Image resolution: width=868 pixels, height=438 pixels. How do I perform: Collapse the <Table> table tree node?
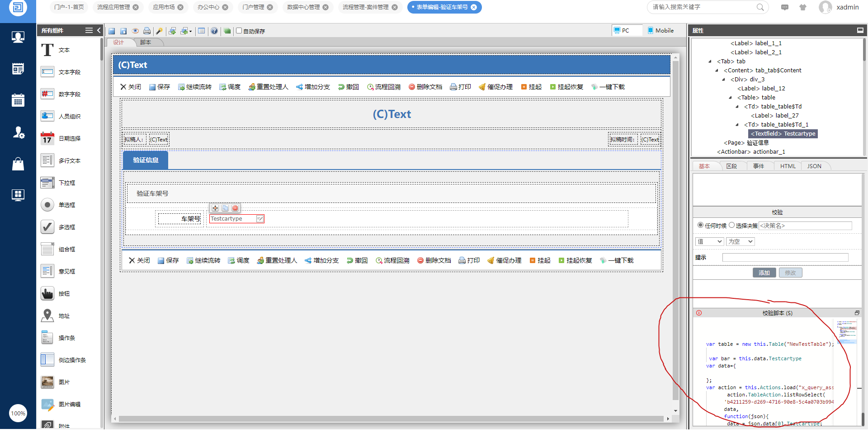point(731,98)
